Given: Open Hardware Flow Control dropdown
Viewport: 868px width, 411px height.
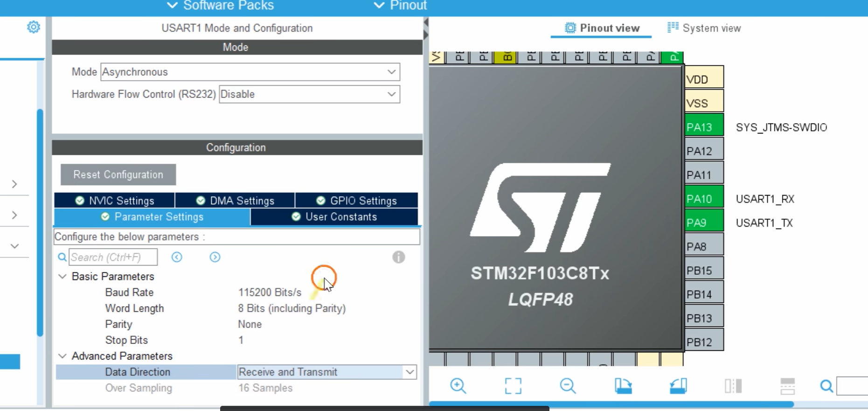Looking at the screenshot, I should [309, 94].
